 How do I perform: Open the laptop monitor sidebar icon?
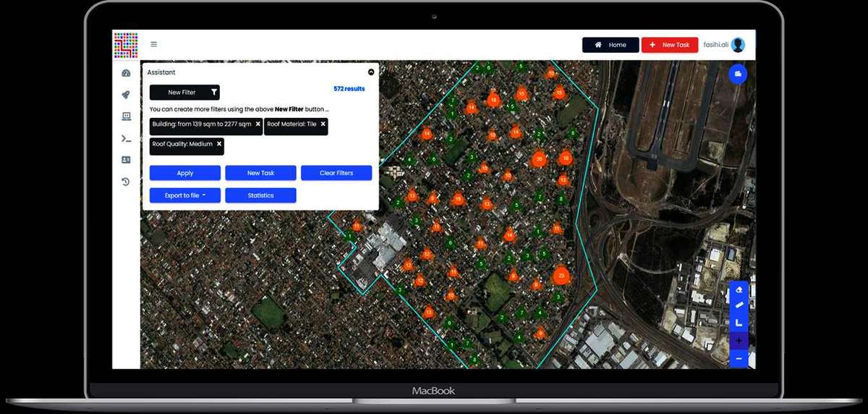click(126, 117)
